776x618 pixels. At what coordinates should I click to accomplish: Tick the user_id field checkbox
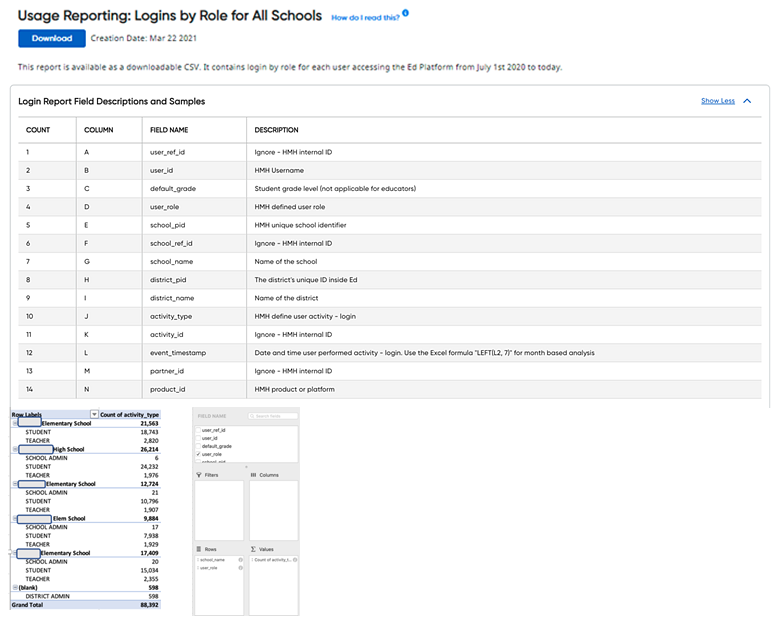coord(198,438)
